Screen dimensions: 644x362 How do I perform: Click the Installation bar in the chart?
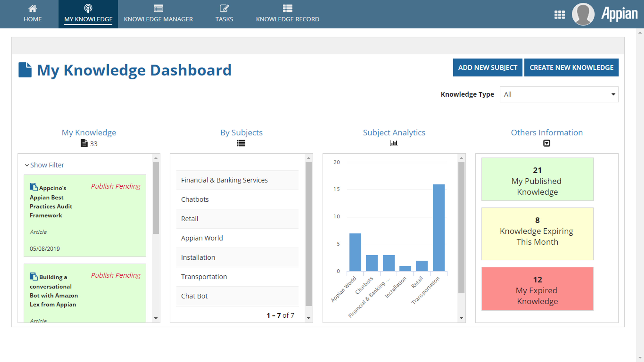point(405,268)
